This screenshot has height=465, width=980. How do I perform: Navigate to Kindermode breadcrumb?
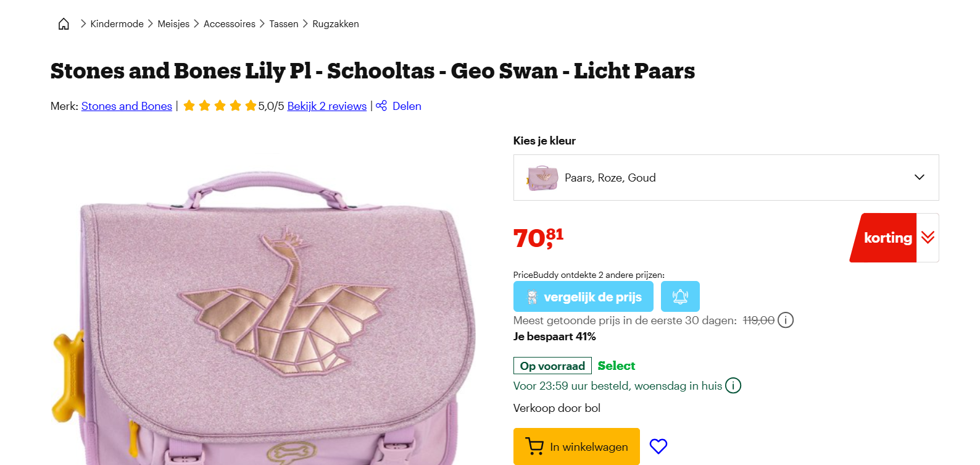pyautogui.click(x=117, y=24)
